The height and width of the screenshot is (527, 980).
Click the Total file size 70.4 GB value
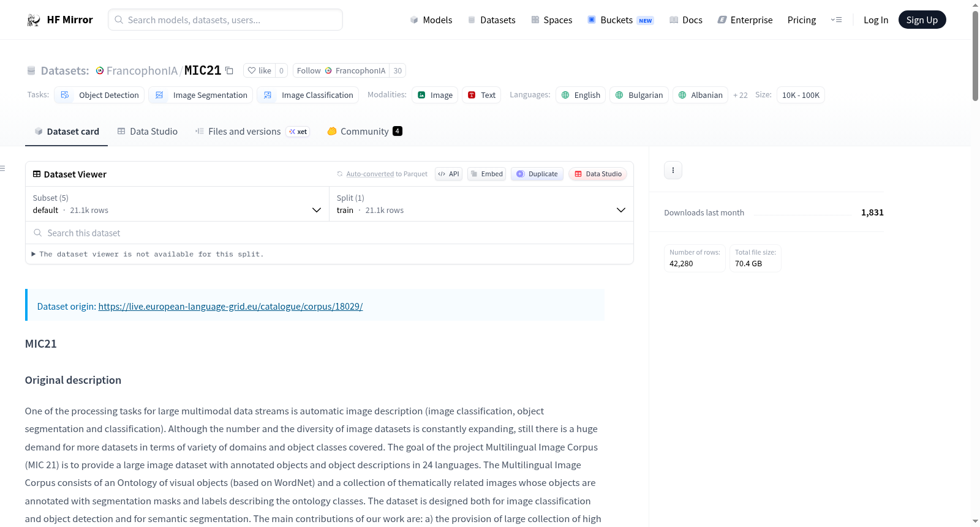click(748, 263)
